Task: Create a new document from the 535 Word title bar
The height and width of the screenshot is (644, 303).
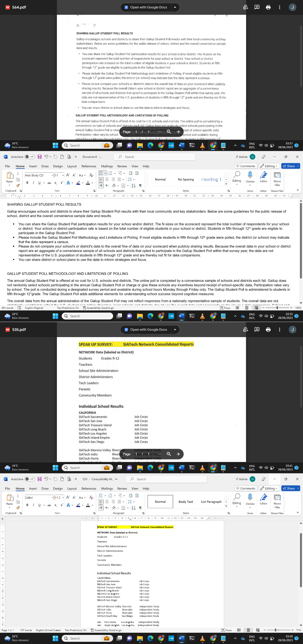Action: (x=62, y=479)
